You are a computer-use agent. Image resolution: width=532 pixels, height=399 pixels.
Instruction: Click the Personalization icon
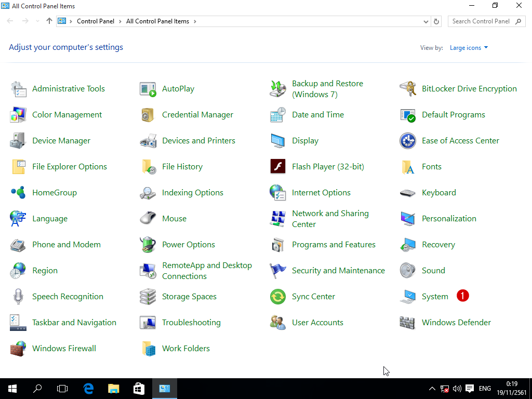click(408, 219)
